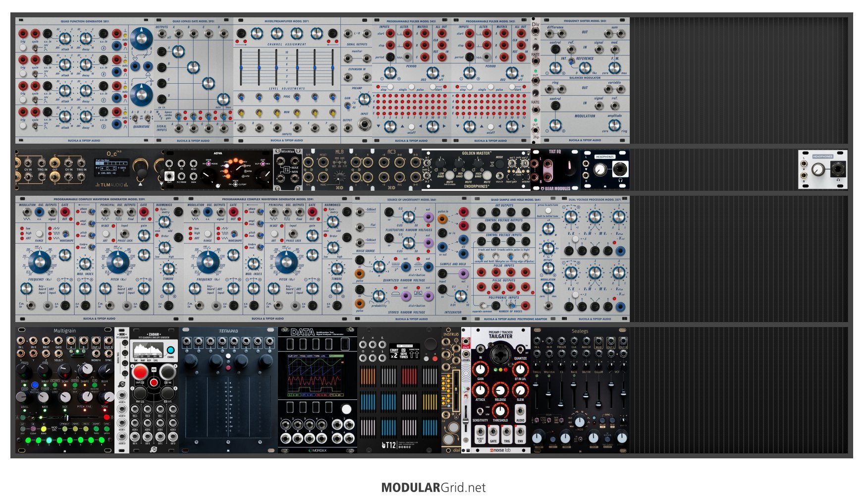
Task: Click the MinMax up-down arrows icon
Action: coord(286,170)
